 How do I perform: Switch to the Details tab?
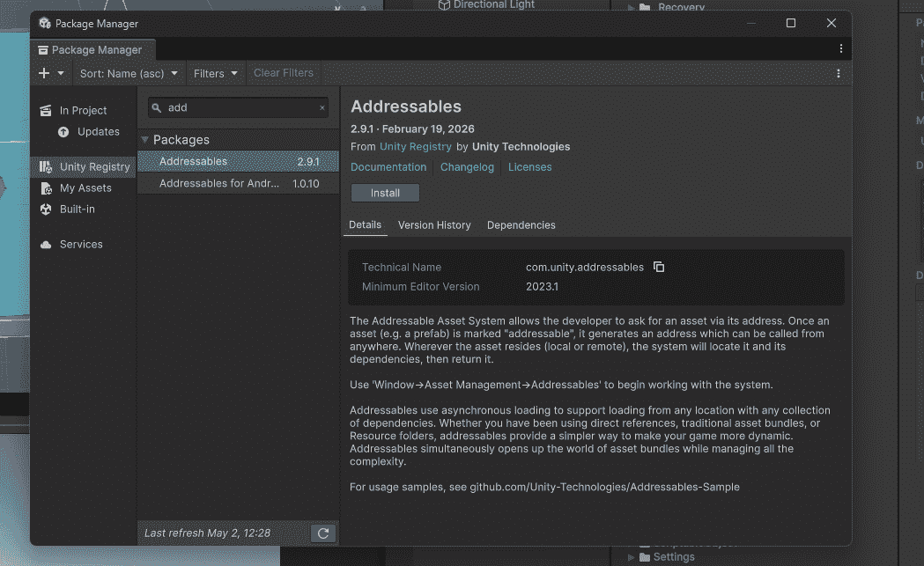pos(365,225)
